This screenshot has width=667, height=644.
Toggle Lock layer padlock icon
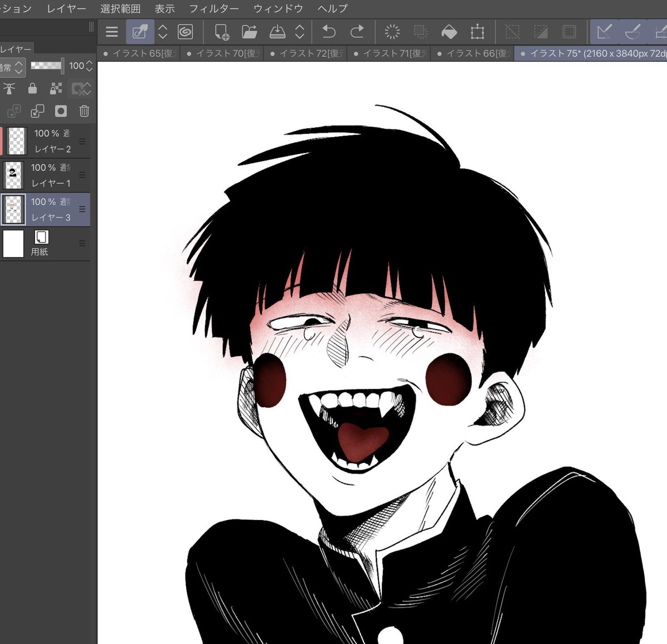coord(32,88)
